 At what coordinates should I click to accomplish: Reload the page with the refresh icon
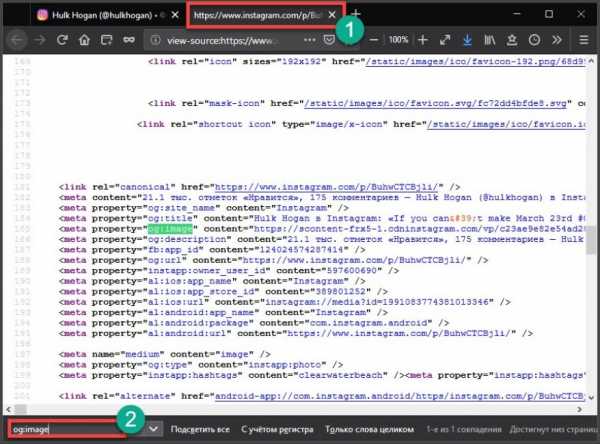pyautogui.click(x=62, y=40)
